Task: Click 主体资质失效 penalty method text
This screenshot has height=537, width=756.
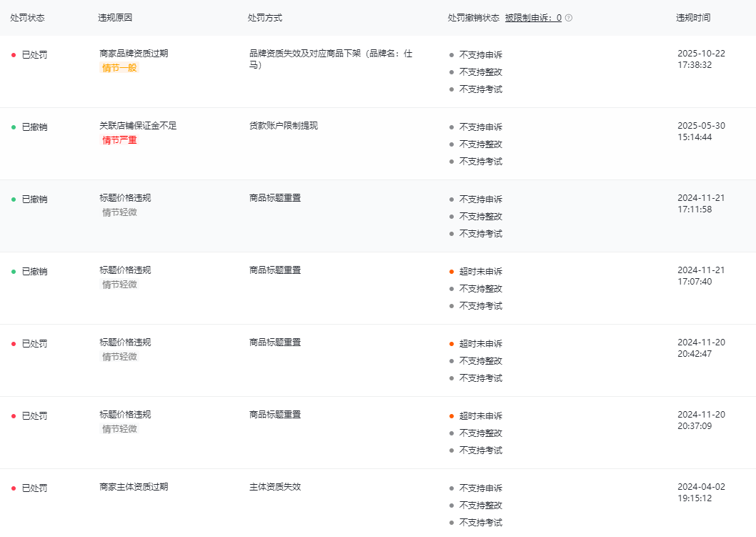Action: click(275, 487)
